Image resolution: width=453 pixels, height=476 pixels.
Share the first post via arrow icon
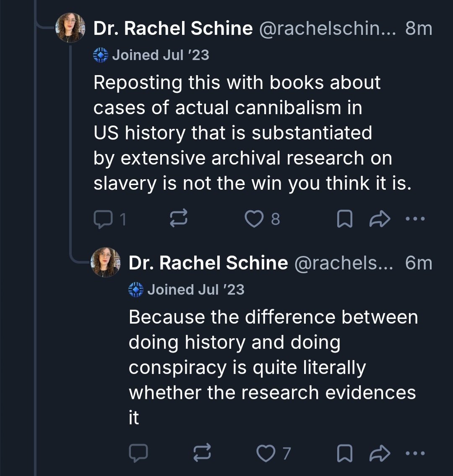click(x=380, y=219)
